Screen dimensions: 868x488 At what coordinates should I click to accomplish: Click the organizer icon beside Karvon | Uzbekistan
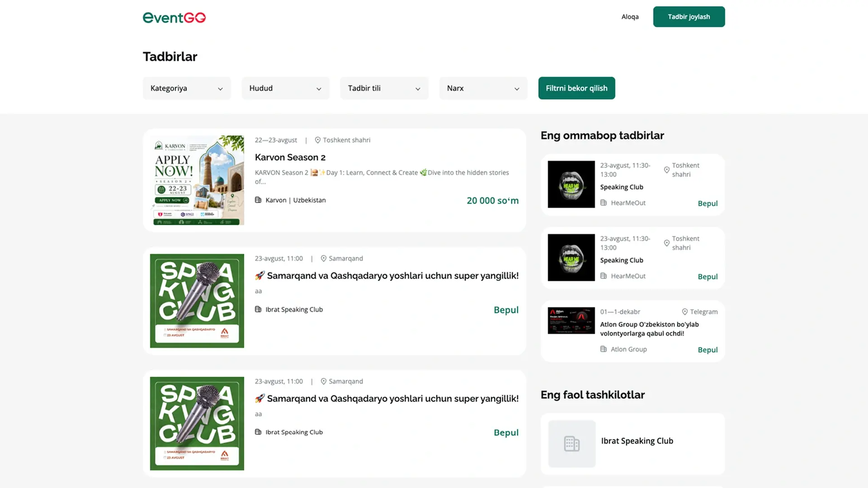258,200
